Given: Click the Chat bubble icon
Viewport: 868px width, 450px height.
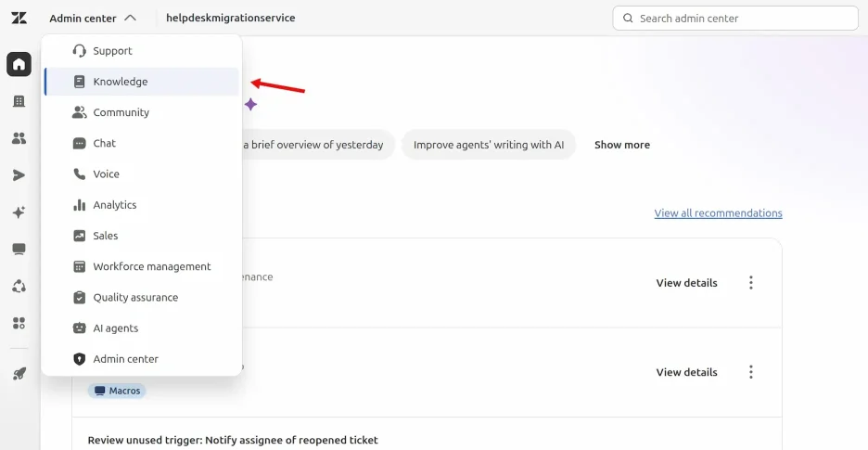Looking at the screenshot, I should 79,144.
